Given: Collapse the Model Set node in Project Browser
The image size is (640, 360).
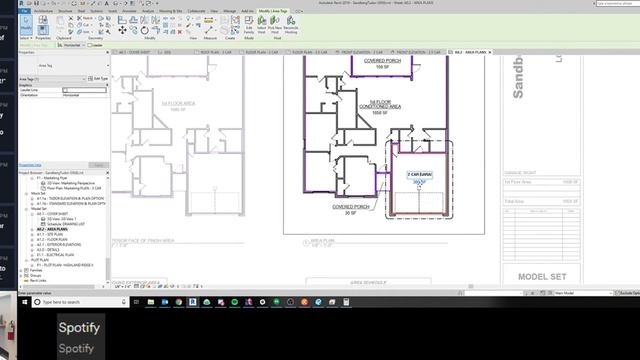Looking at the screenshot, I should (27, 209).
